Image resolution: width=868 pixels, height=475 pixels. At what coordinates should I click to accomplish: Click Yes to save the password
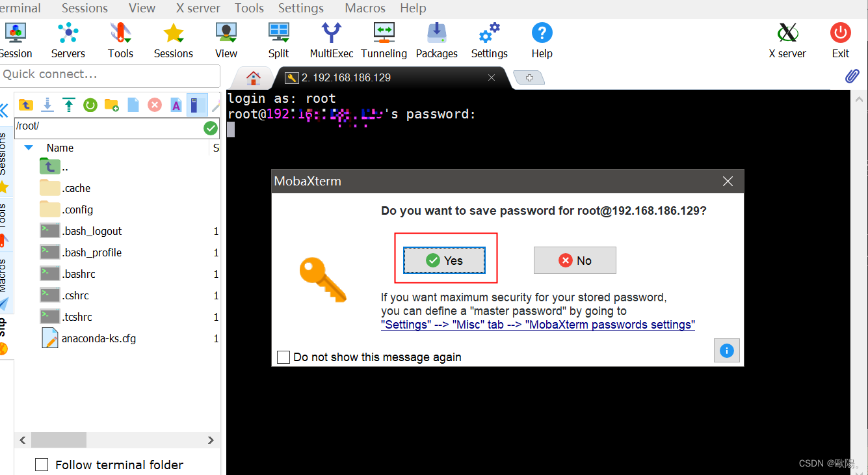[x=445, y=260]
